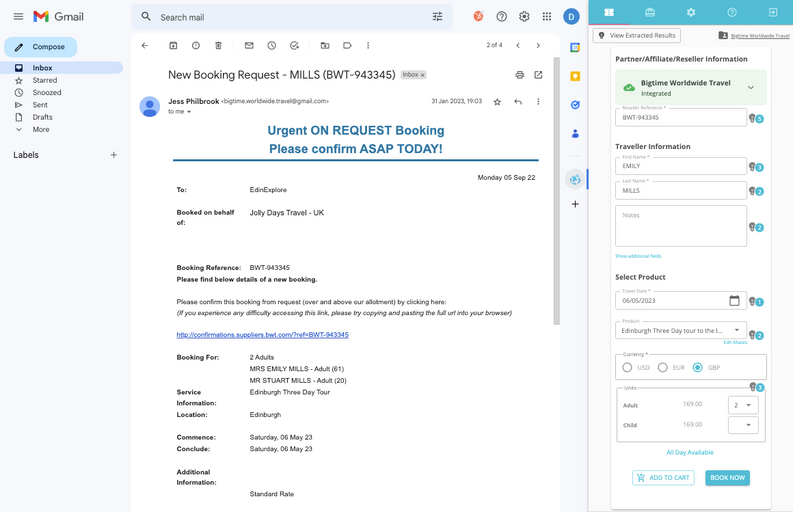Expand the More folders list
Image resolution: width=793 pixels, height=512 pixels.
point(41,130)
